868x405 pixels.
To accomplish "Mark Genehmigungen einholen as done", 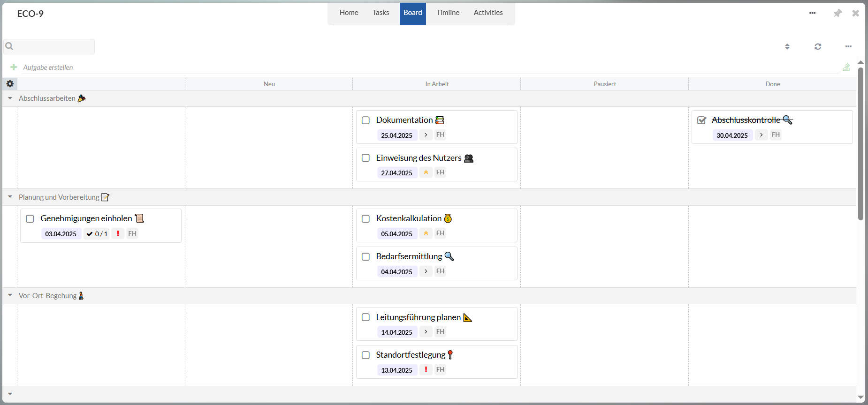I will click(x=30, y=219).
